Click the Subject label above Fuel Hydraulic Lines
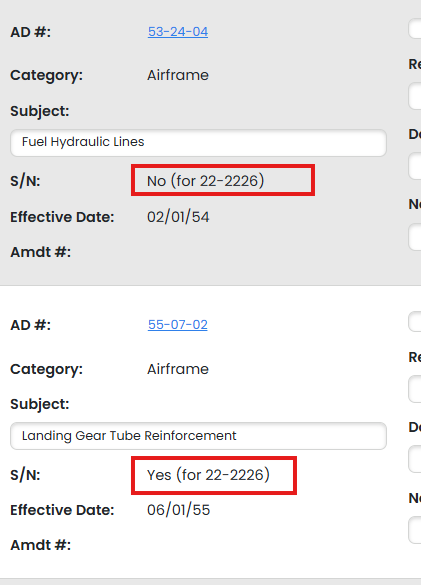Image resolution: width=421 pixels, height=585 pixels. [40, 111]
